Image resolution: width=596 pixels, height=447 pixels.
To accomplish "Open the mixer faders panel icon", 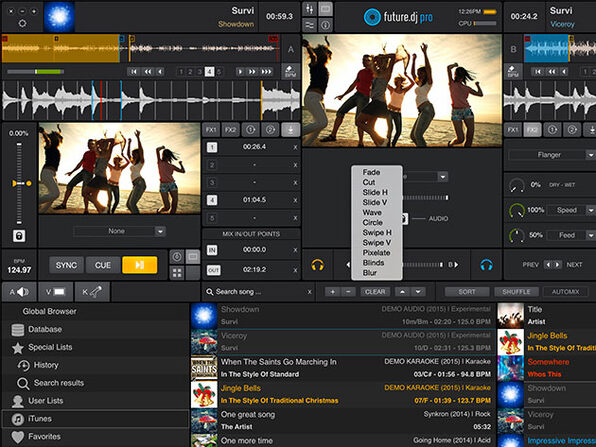I will [309, 9].
